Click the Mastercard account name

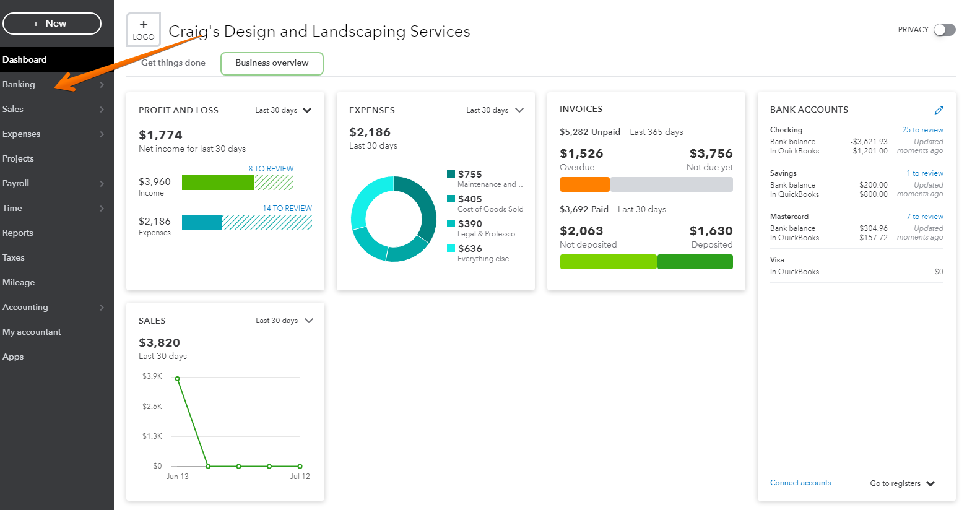tap(789, 217)
